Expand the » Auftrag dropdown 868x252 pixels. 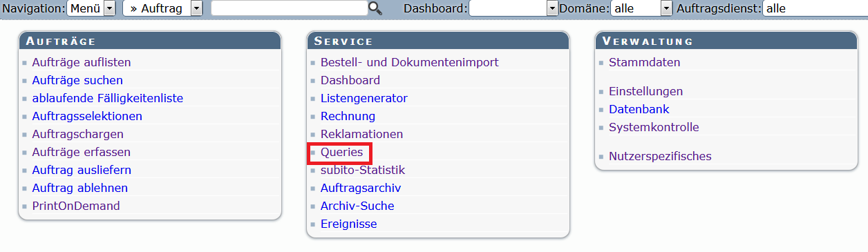pyautogui.click(x=162, y=8)
